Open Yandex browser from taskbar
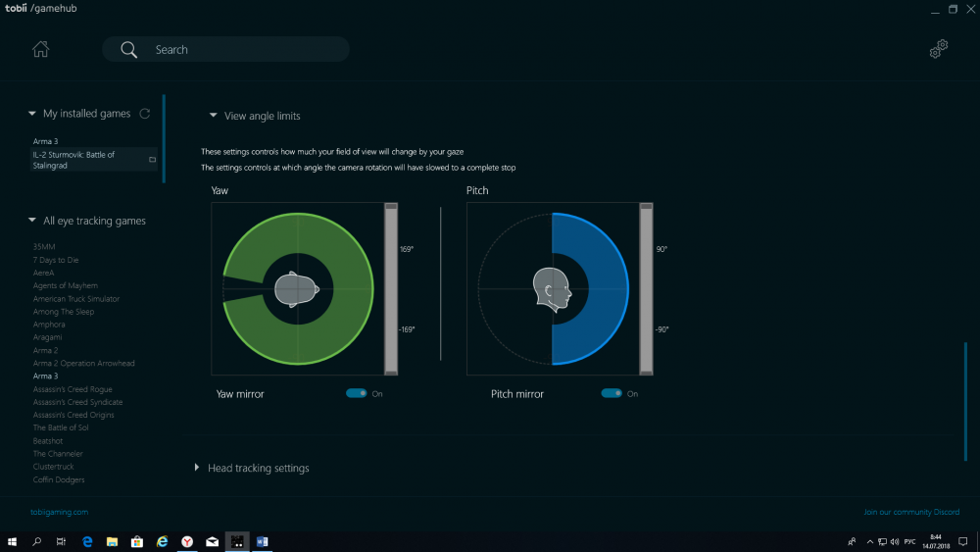Screen dimensions: 980x552 click(187, 541)
